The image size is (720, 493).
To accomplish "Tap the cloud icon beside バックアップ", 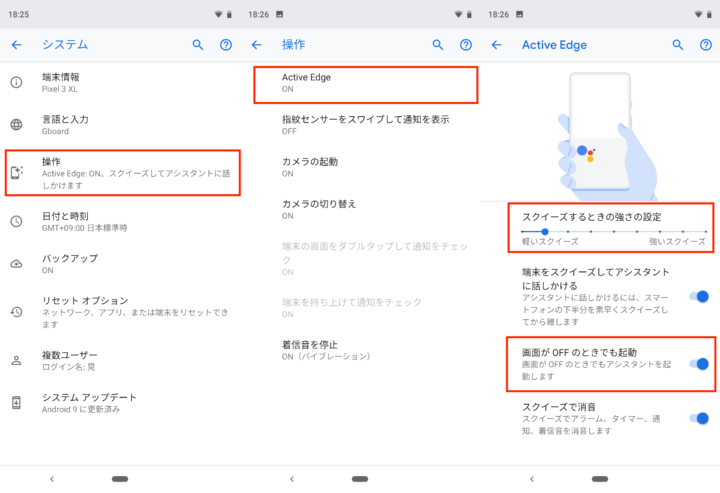I will 17,264.
